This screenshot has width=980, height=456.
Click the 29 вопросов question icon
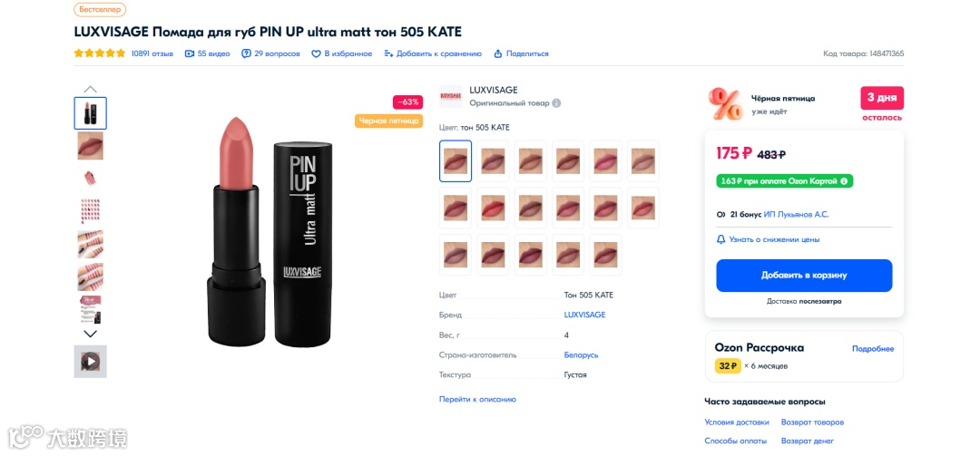(246, 53)
